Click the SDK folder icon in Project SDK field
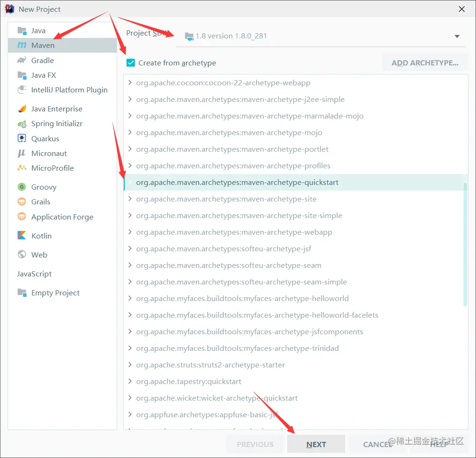This screenshot has width=476, height=458. (x=189, y=37)
